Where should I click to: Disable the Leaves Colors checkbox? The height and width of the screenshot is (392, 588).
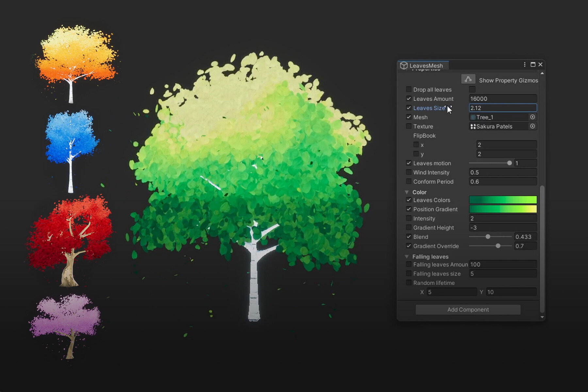pyautogui.click(x=409, y=200)
